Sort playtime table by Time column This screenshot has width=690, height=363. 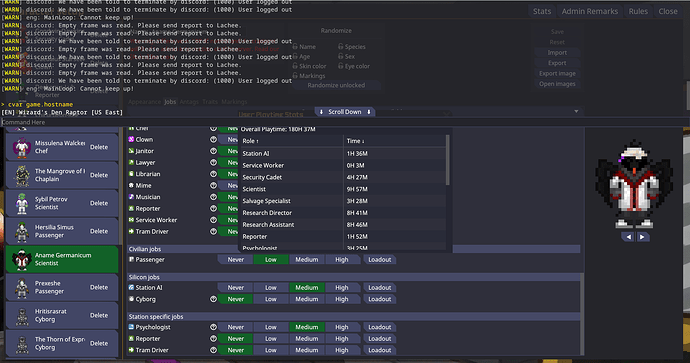point(394,141)
